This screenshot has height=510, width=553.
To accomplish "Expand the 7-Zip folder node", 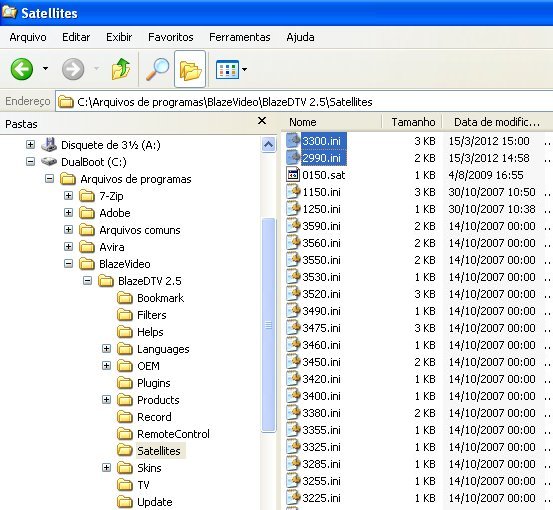I will tap(68, 196).
